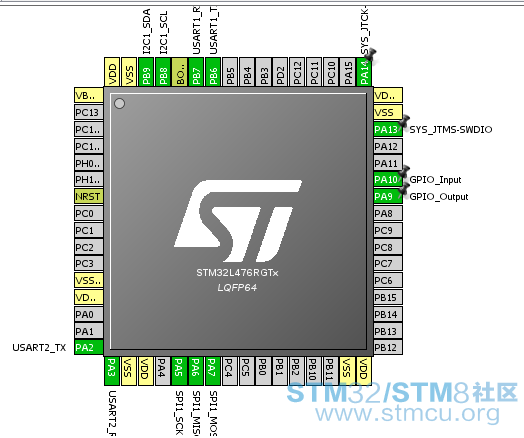The height and width of the screenshot is (438, 524).
Task: Select the PA2 pin configured as USART2_TX
Action: pos(89,347)
